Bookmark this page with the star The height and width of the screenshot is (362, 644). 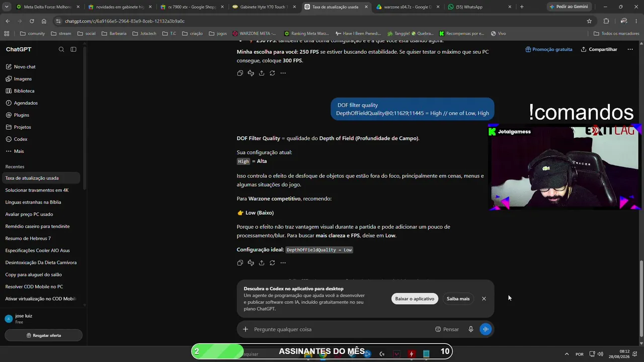point(589,21)
